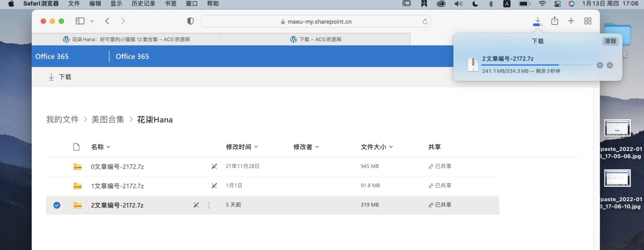Open file 1文章编号-2172.7z
Viewport: 644px width, 250px height.
[117, 186]
